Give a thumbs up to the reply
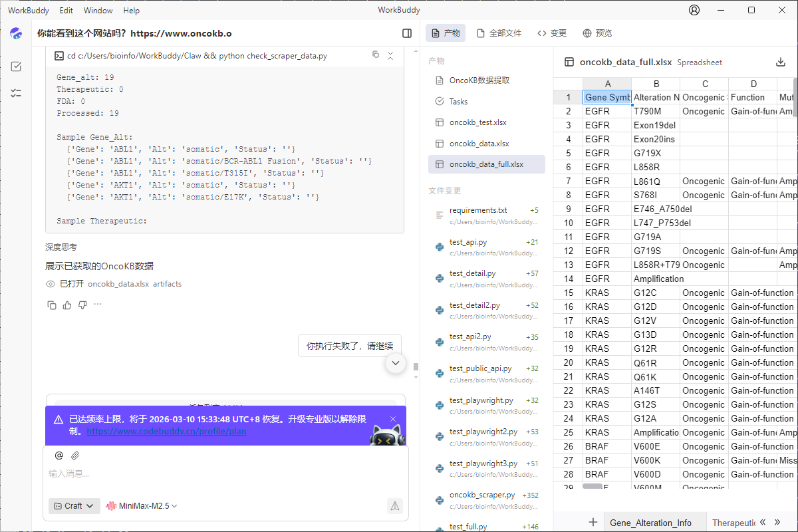Screen dimensions: 798x532 click(67, 305)
